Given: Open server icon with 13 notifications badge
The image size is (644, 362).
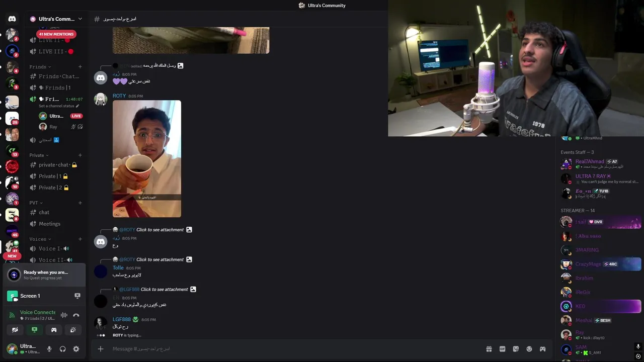Looking at the screenshot, I should point(12,150).
